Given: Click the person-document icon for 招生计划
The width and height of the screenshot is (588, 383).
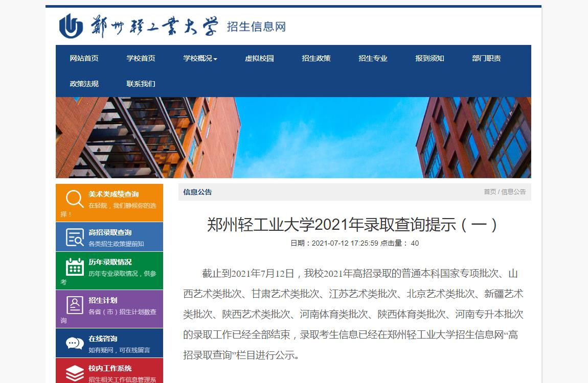Looking at the screenshot, I should point(75,305).
